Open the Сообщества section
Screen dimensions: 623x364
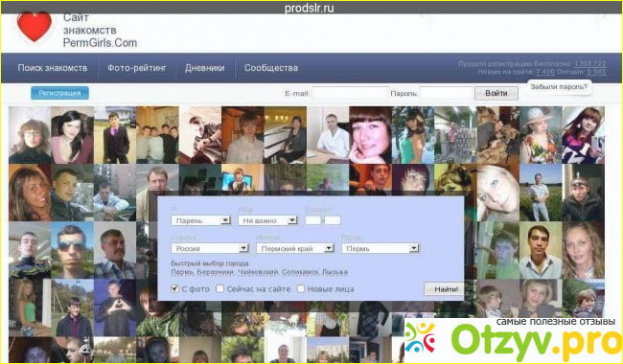pos(271,68)
